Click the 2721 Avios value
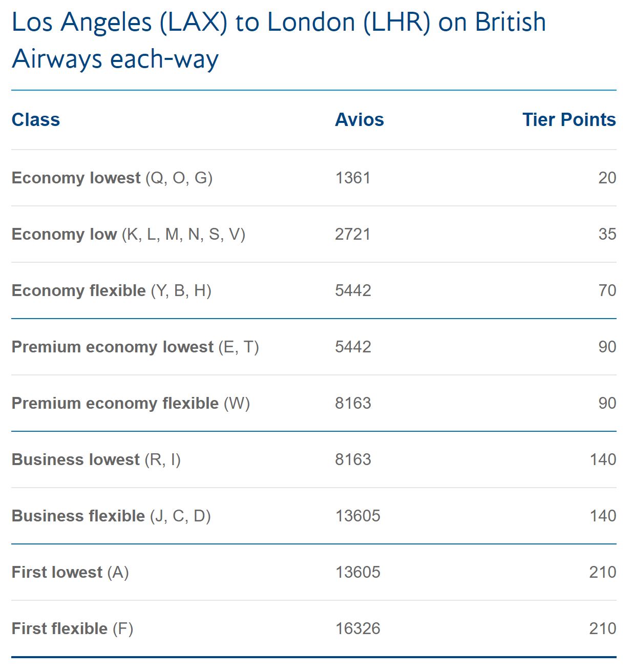This screenshot has height=672, width=634. coord(353,234)
